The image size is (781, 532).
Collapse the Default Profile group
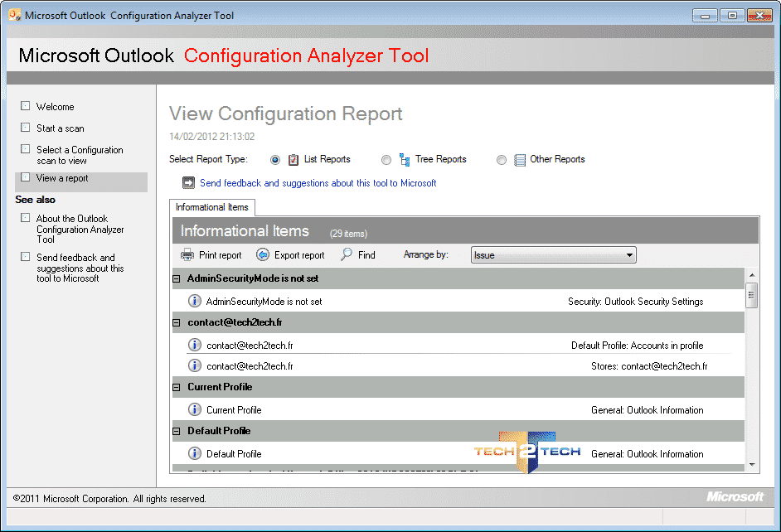point(177,431)
